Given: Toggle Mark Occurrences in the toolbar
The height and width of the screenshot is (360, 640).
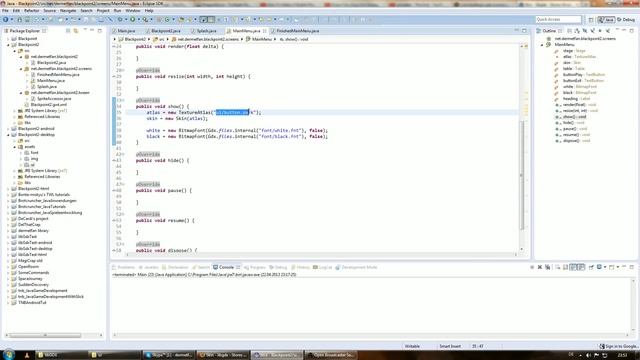Looking at the screenshot, I should pyautogui.click(x=212, y=20).
